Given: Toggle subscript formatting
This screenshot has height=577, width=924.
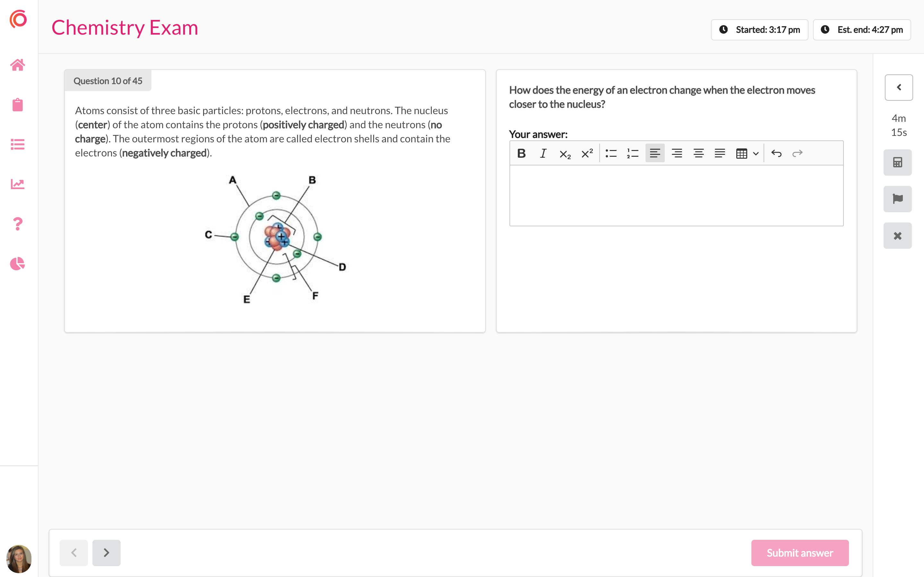Looking at the screenshot, I should (x=565, y=154).
